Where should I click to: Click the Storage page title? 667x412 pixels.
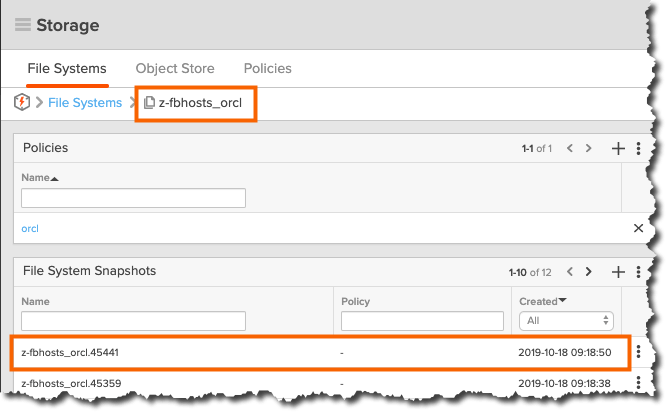click(x=68, y=25)
